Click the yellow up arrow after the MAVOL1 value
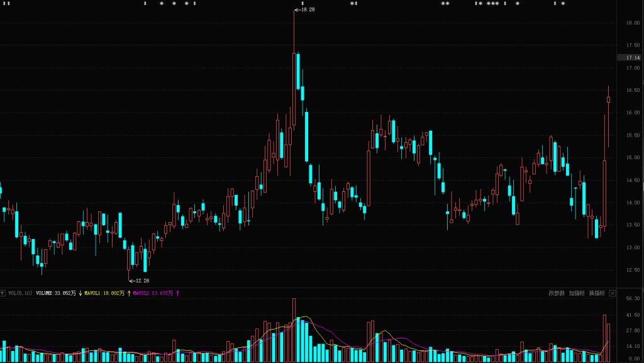This screenshot has width=644, height=363. pyautogui.click(x=129, y=293)
